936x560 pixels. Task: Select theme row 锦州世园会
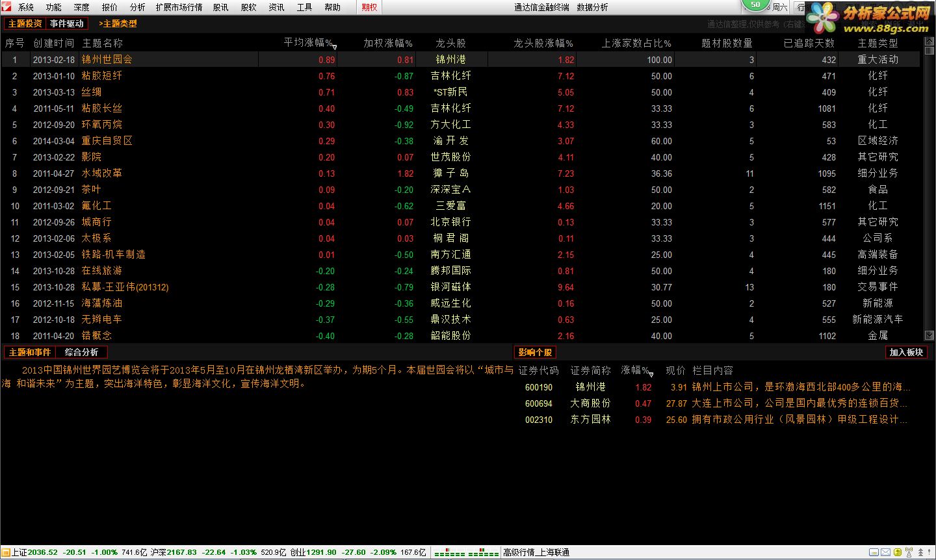pyautogui.click(x=460, y=59)
